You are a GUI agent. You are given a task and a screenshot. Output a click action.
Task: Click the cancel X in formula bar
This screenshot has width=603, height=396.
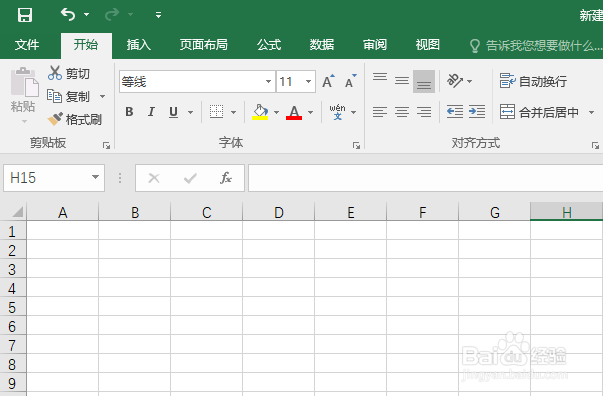pyautogui.click(x=154, y=178)
